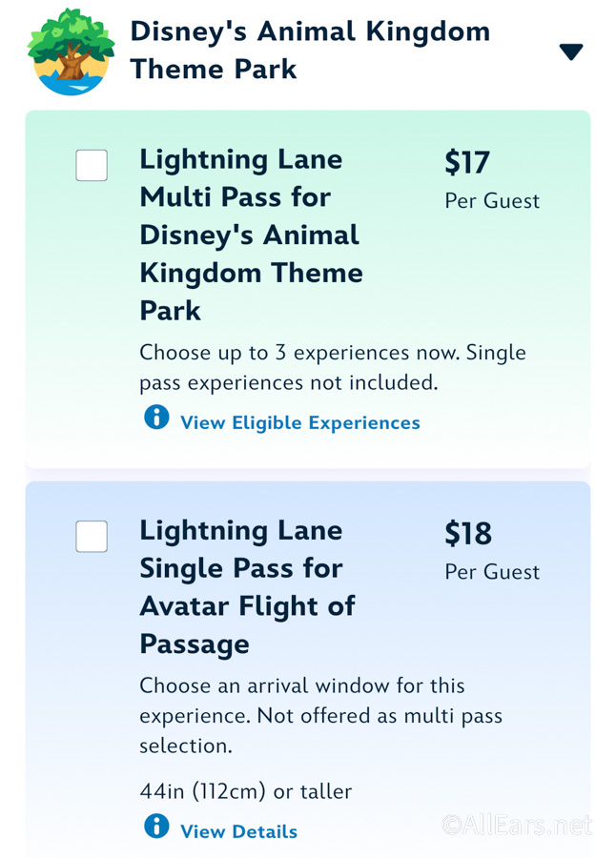Click the 'Choose up to 3 experiences' description

coord(333,368)
